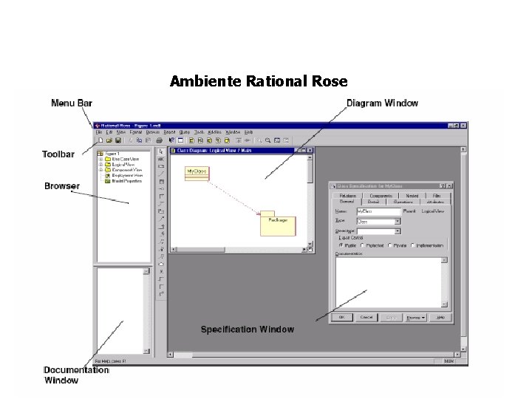Select the Private radio button
Screen dimensions: 532x399
tap(390, 245)
